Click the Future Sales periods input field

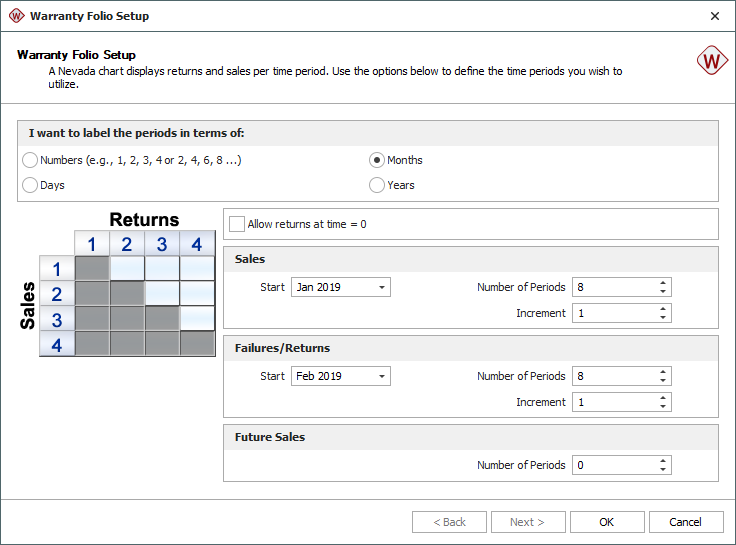point(612,465)
